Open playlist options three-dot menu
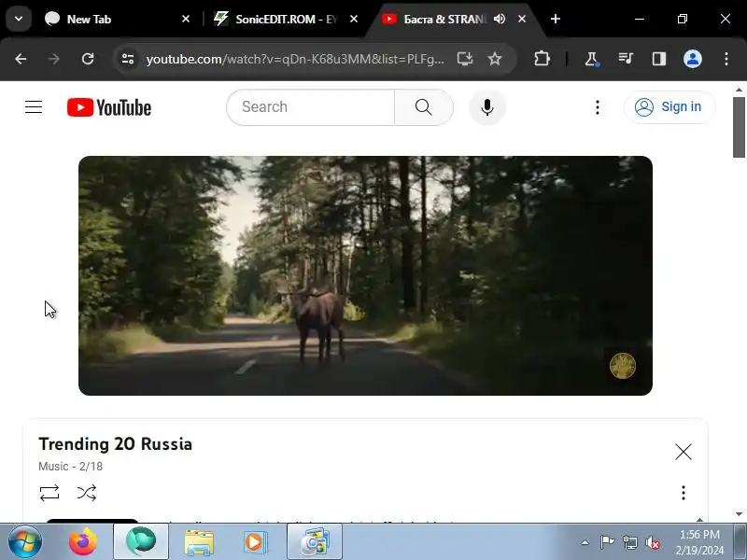Image resolution: width=747 pixels, height=560 pixels. [x=684, y=493]
